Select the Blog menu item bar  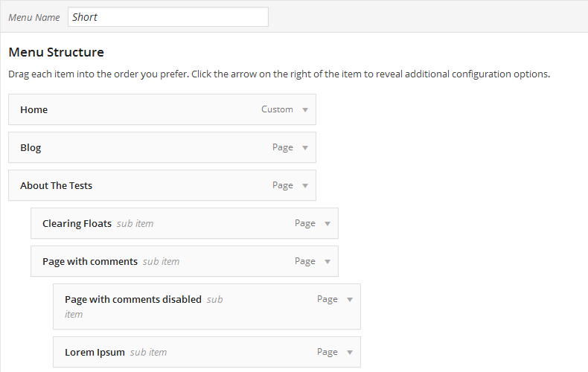coord(162,147)
